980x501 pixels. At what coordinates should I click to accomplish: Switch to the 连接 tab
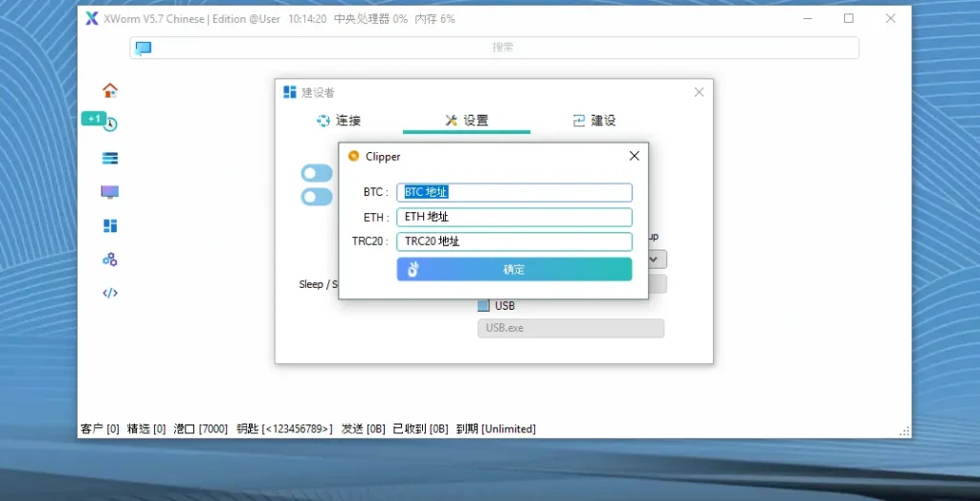click(x=338, y=120)
